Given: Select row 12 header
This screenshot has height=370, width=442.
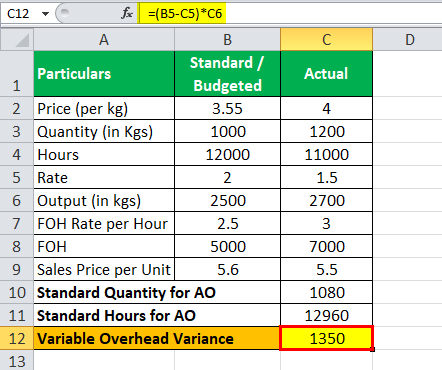Looking at the screenshot, I should click(x=17, y=338).
